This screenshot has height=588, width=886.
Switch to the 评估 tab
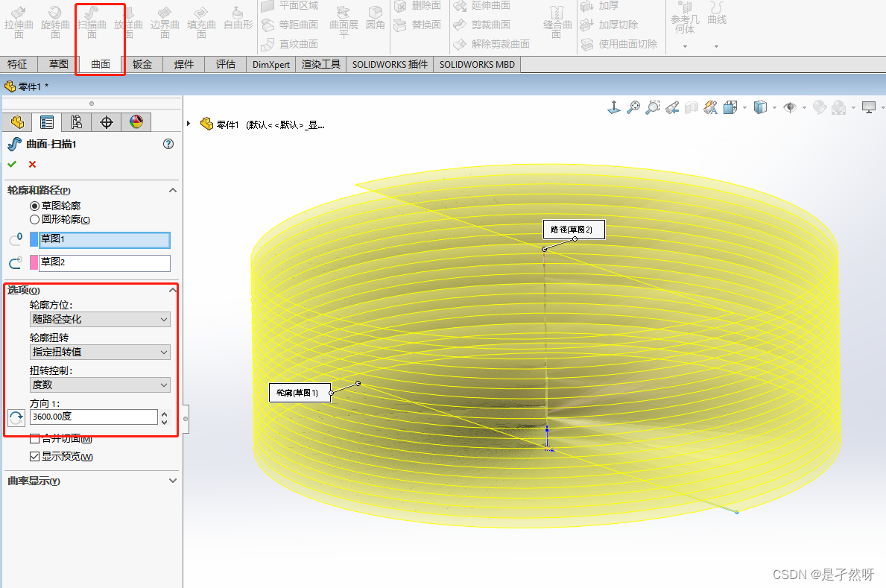226,64
